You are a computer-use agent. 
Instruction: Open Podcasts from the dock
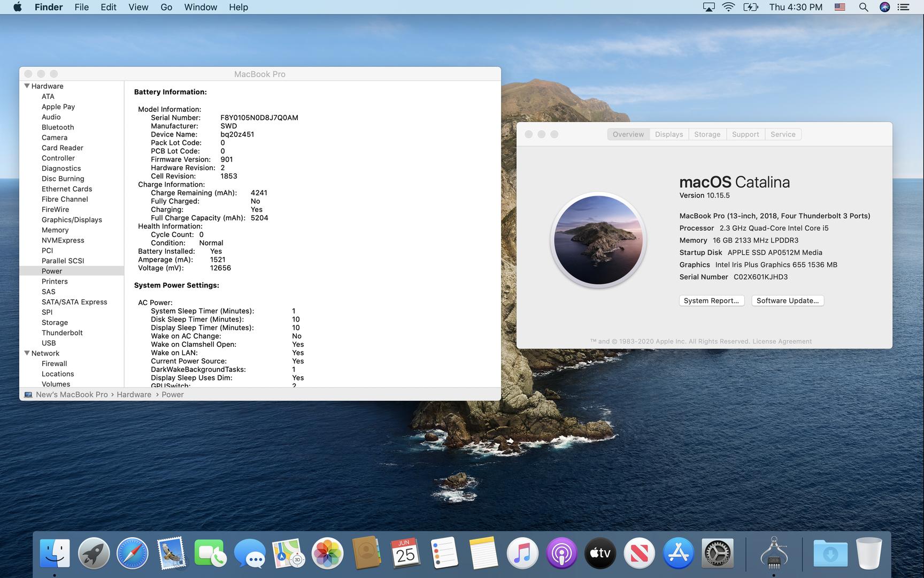pyautogui.click(x=561, y=553)
